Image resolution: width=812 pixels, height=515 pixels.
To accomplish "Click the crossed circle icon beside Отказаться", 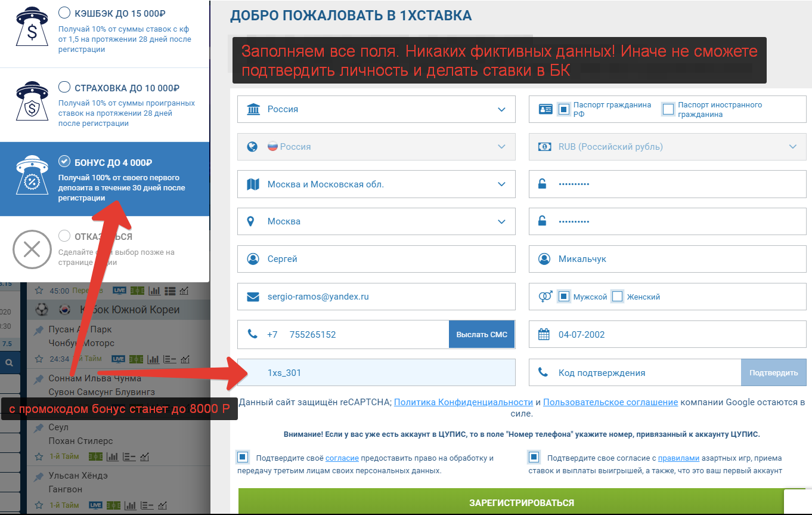I will tap(32, 249).
